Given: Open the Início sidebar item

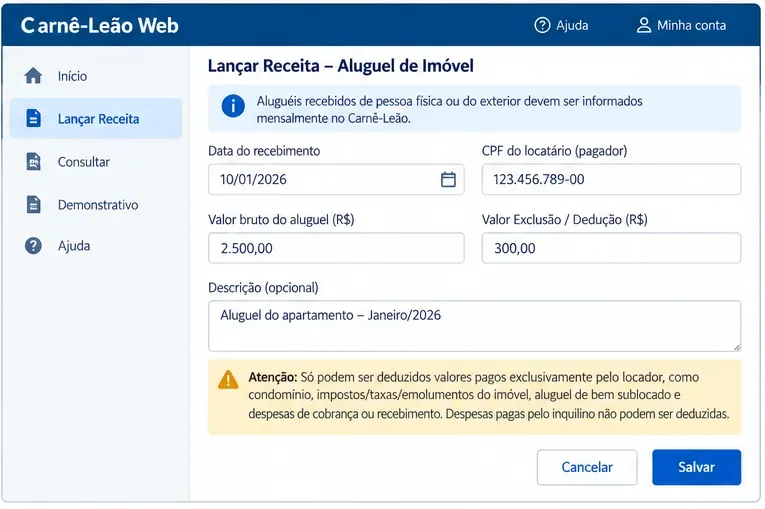Looking at the screenshot, I should (x=96, y=76).
